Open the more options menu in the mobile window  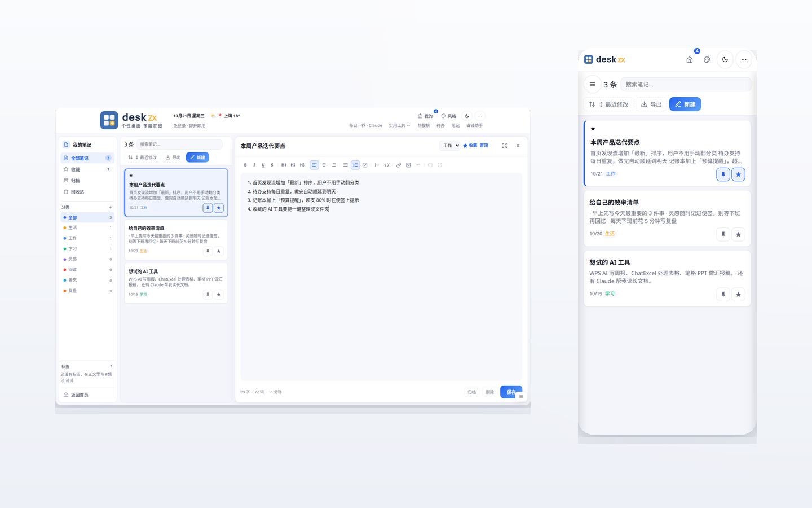pos(744,59)
